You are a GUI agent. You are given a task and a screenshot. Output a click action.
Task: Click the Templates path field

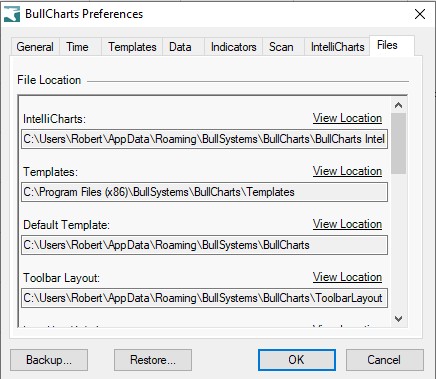(204, 192)
